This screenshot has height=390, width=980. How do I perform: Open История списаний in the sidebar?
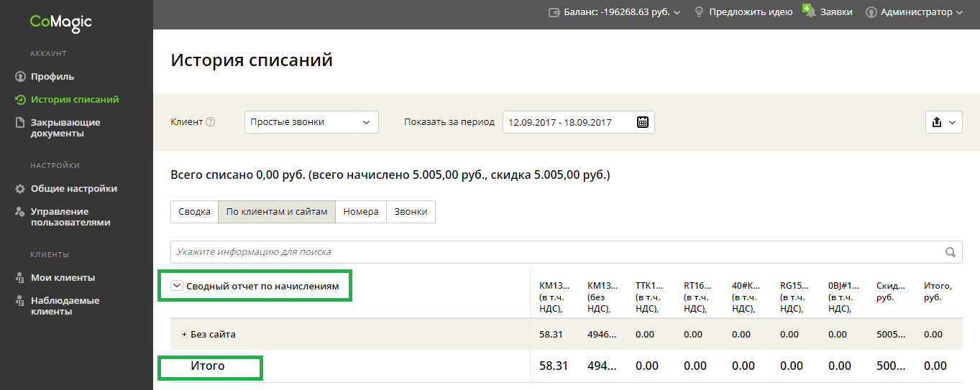pos(75,100)
